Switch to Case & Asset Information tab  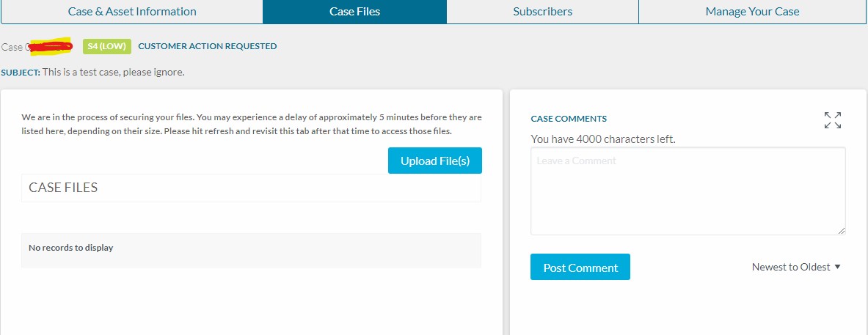[132, 12]
